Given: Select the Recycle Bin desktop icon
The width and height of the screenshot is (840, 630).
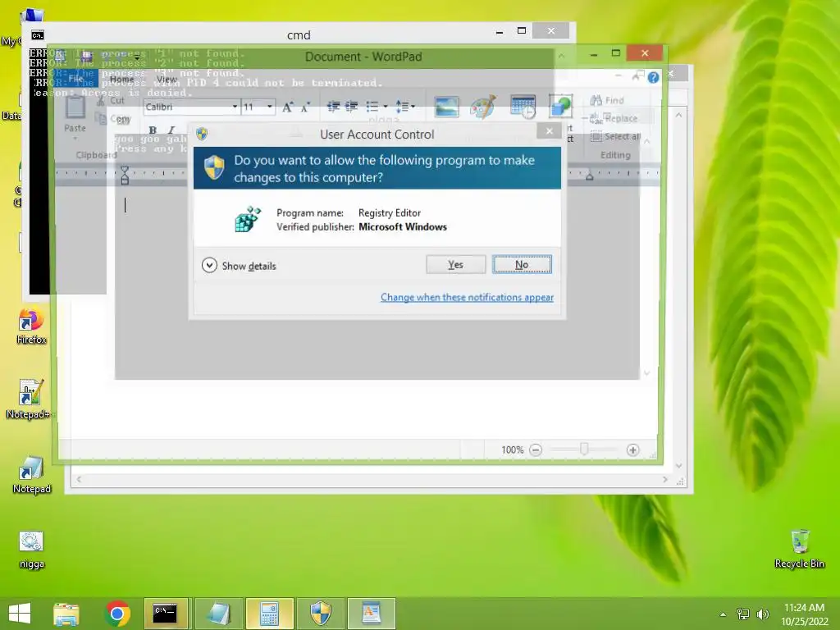Looking at the screenshot, I should [799, 549].
